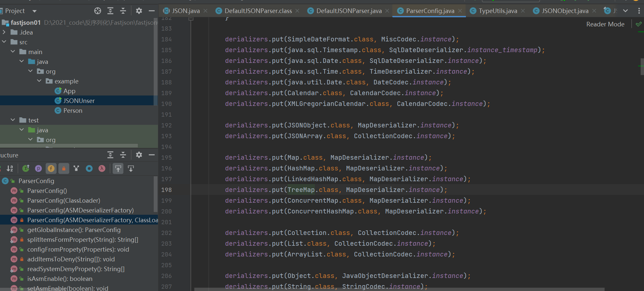Collapse all nodes in the Structure panel

click(123, 155)
